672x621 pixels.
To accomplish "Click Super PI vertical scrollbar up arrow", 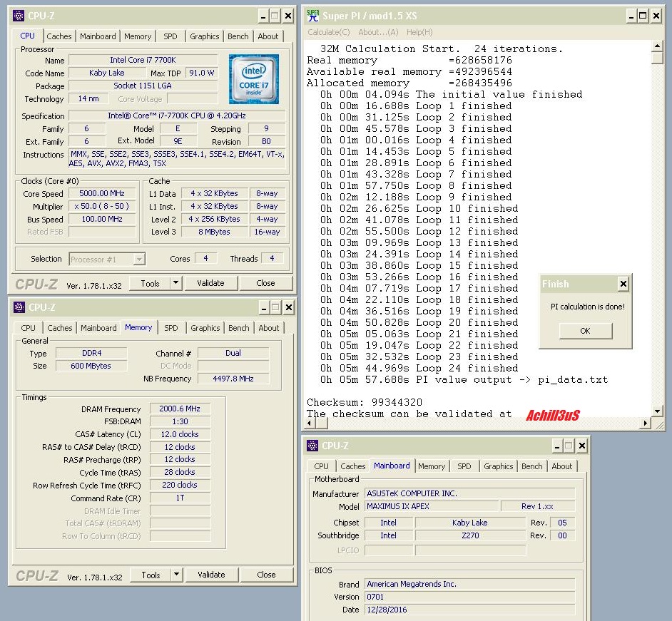I will pos(658,46).
